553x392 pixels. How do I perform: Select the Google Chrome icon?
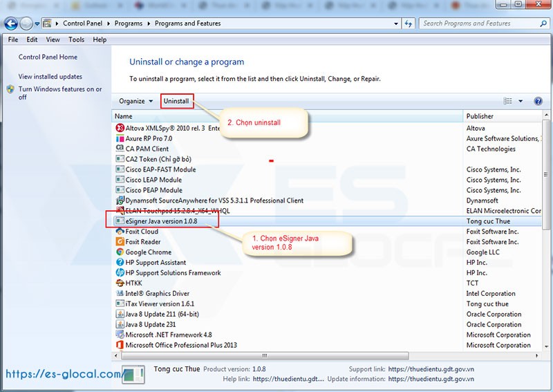pyautogui.click(x=120, y=252)
